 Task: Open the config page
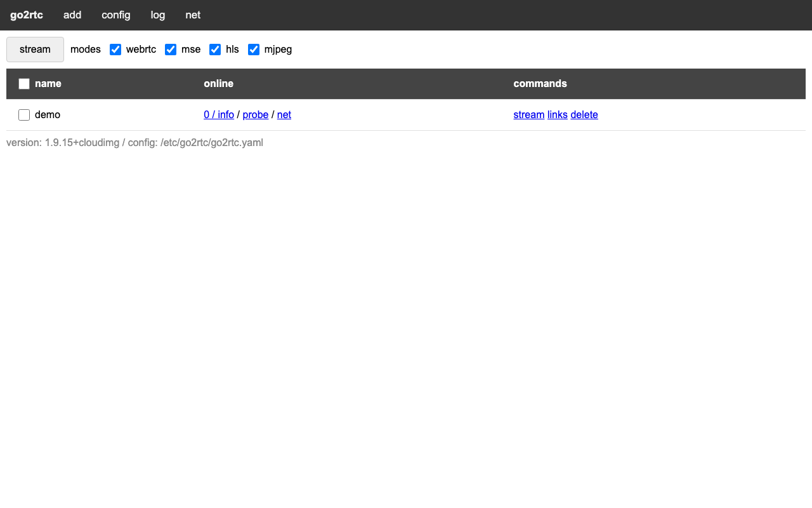116,15
